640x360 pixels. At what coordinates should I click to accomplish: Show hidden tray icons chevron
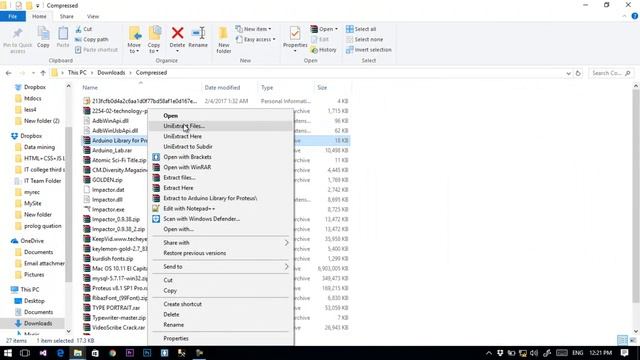pos(489,353)
